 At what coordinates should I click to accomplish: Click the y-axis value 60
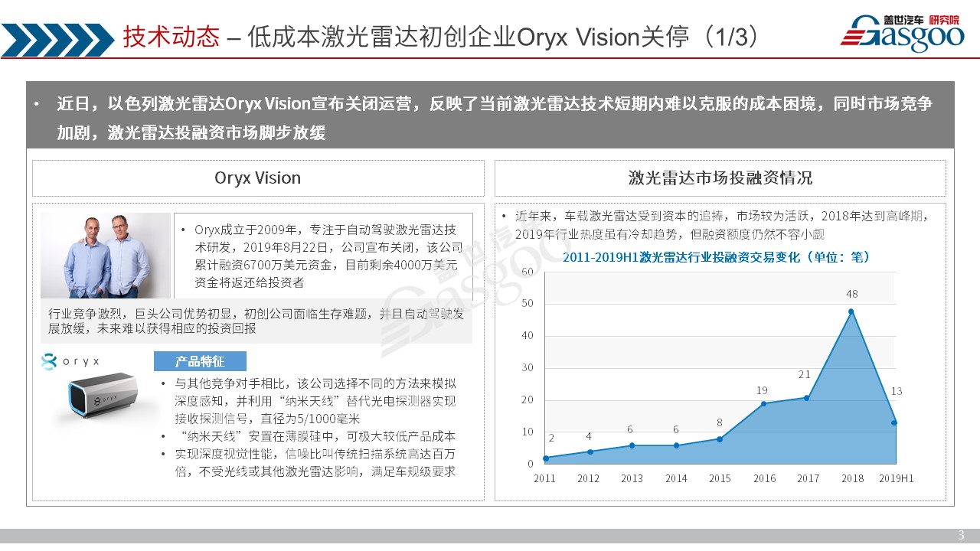pos(527,272)
